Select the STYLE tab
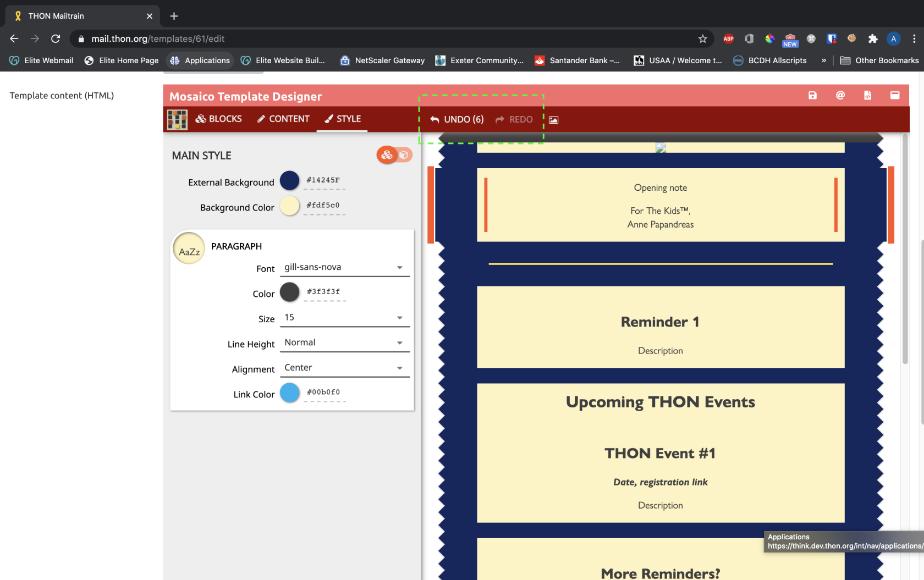 [343, 119]
